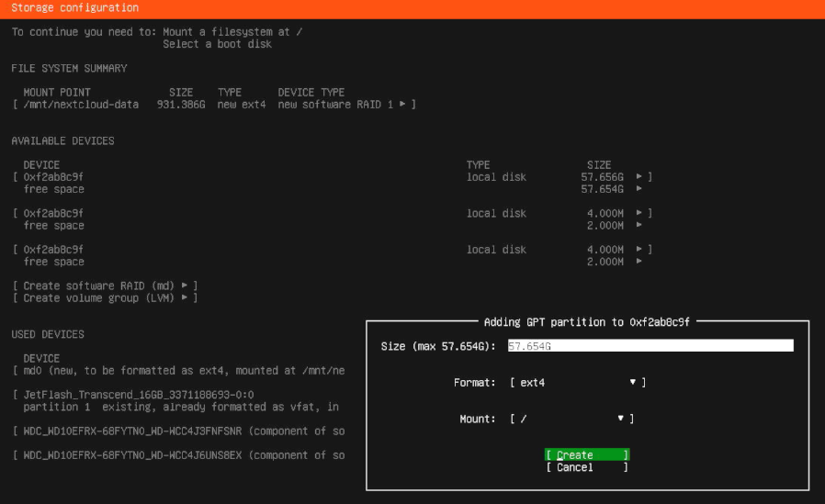This screenshot has height=504, width=825.
Task: Select Create software RAID (md)
Action: click(106, 286)
